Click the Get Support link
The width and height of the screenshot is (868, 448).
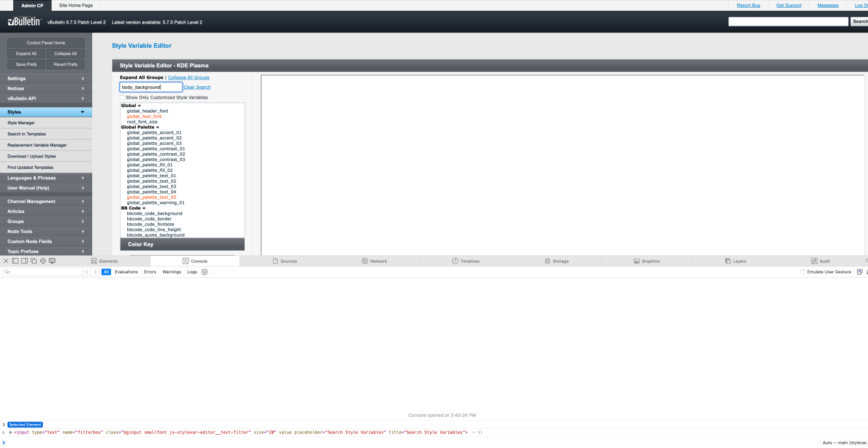[x=788, y=5]
